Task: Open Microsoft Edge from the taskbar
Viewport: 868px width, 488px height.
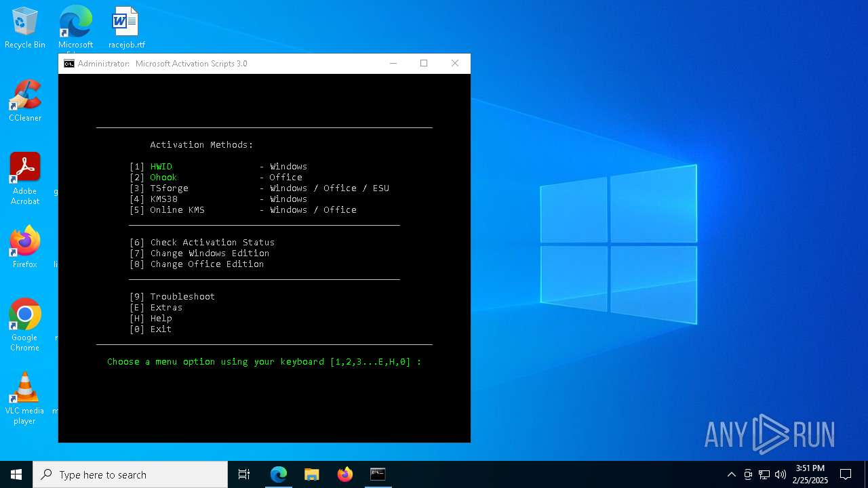Action: point(279,474)
